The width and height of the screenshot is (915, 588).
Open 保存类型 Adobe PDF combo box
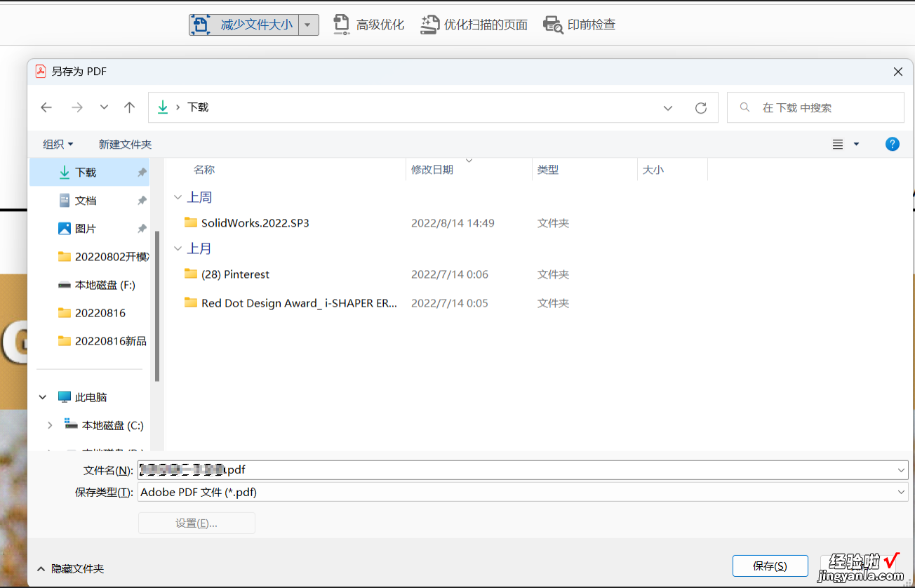point(523,492)
